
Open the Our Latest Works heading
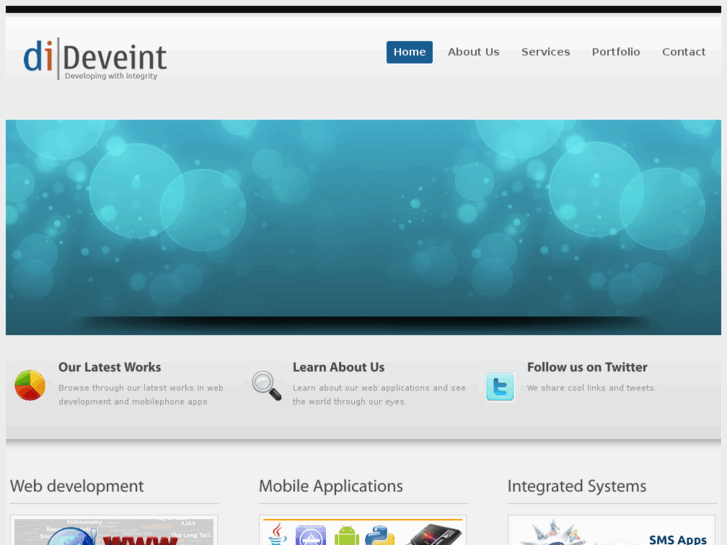[110, 367]
